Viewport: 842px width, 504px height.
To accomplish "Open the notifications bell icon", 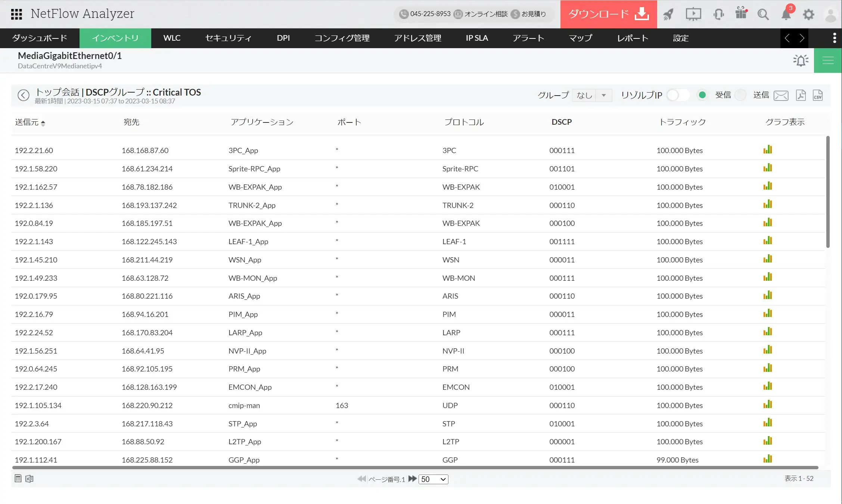I will point(786,15).
